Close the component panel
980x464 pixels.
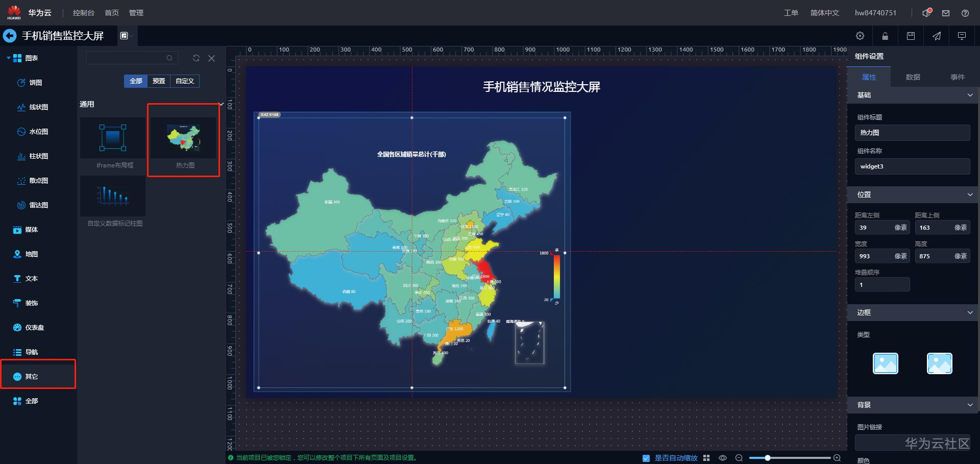pyautogui.click(x=212, y=58)
